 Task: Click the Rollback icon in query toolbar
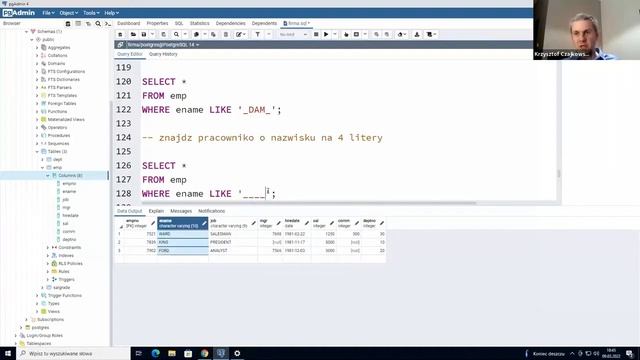pyautogui.click(x=387, y=35)
